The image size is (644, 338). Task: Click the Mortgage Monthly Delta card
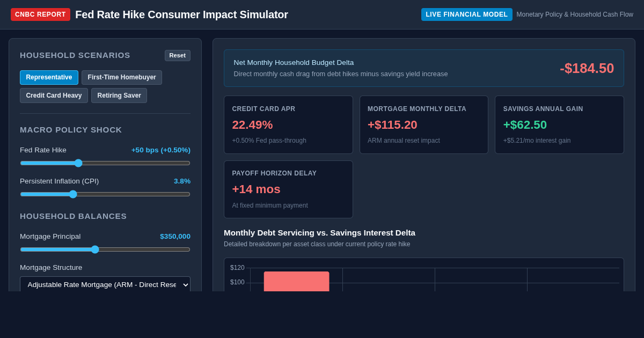424,125
